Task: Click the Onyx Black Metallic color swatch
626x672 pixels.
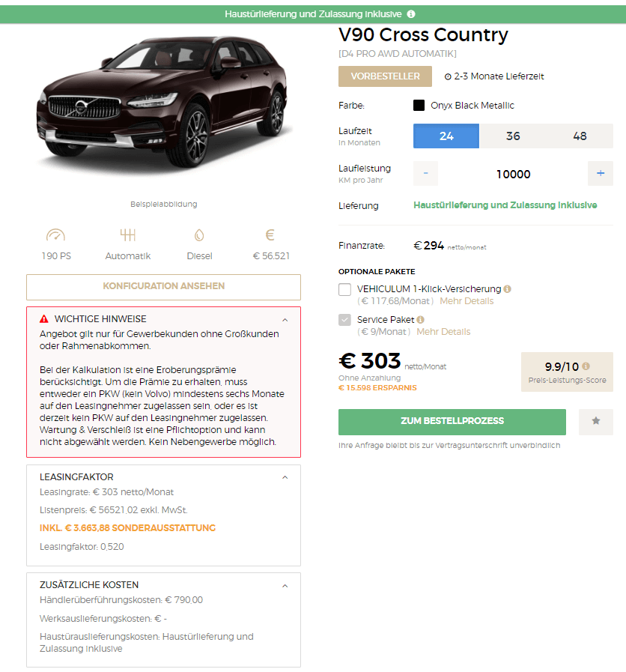Action: pyautogui.click(x=419, y=106)
